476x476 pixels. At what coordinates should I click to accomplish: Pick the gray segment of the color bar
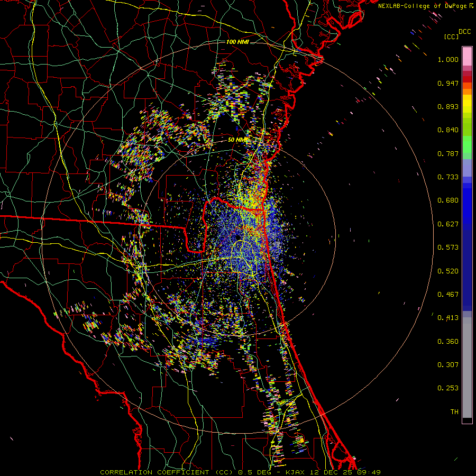pyautogui.click(x=467, y=368)
